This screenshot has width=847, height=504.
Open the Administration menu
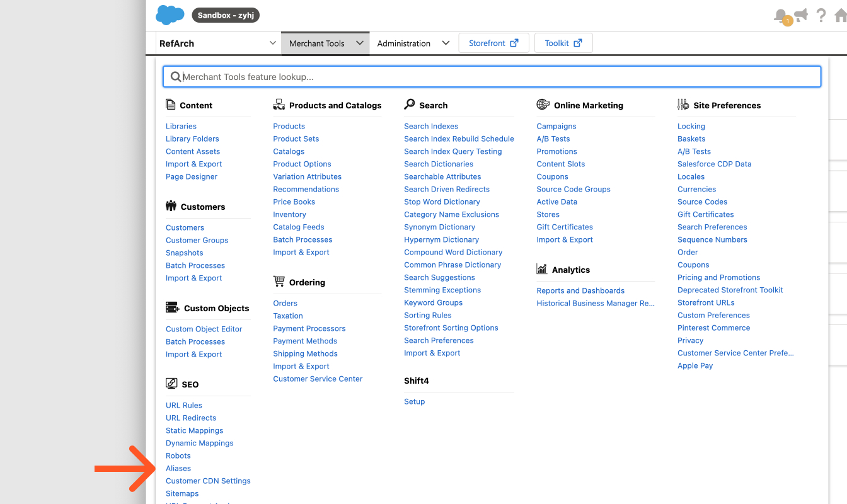(x=413, y=43)
